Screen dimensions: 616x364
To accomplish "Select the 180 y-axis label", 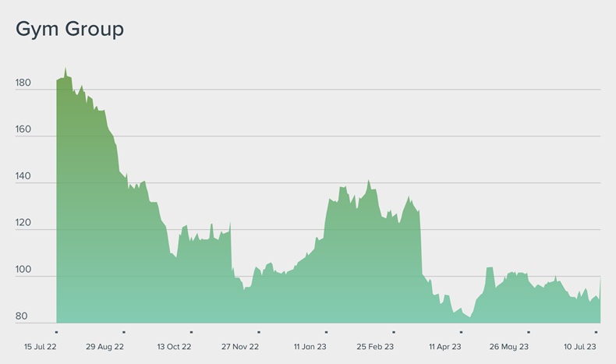I will point(23,83).
